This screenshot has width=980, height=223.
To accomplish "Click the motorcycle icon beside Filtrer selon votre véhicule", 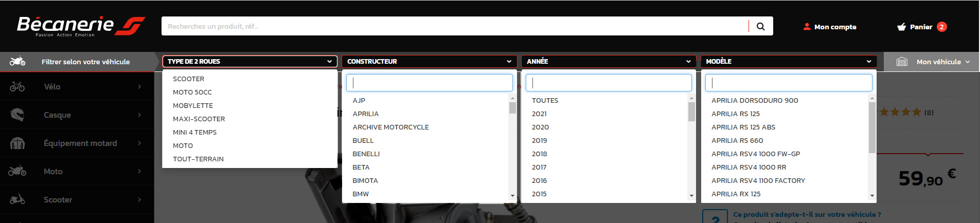I will coord(17,61).
